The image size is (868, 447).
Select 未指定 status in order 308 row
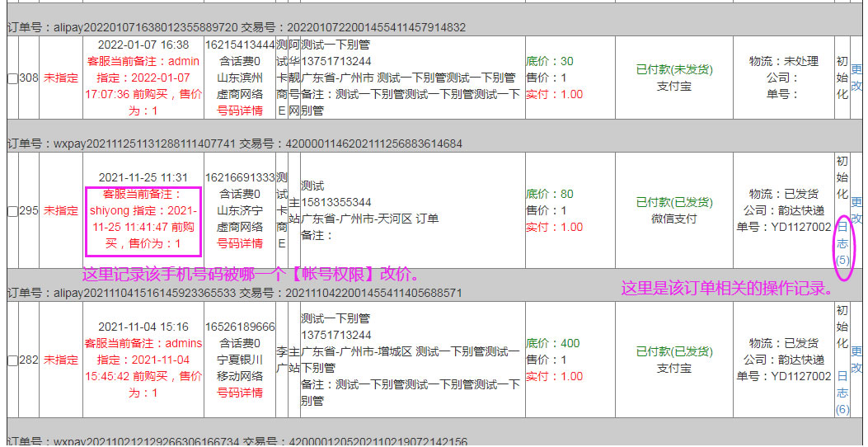pyautogui.click(x=61, y=78)
